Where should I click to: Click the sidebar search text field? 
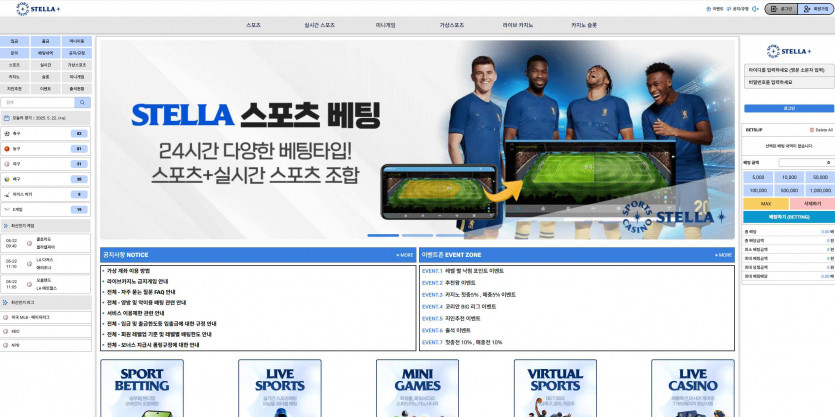tap(38, 102)
